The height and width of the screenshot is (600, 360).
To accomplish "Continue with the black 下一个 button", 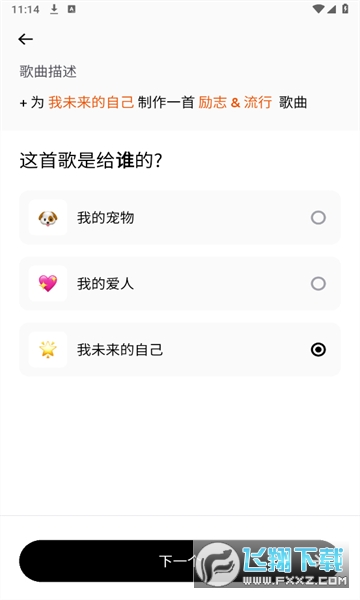I will (180, 561).
